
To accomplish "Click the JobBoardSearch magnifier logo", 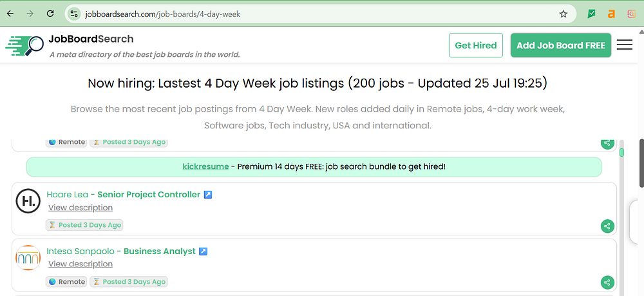I will tap(25, 45).
